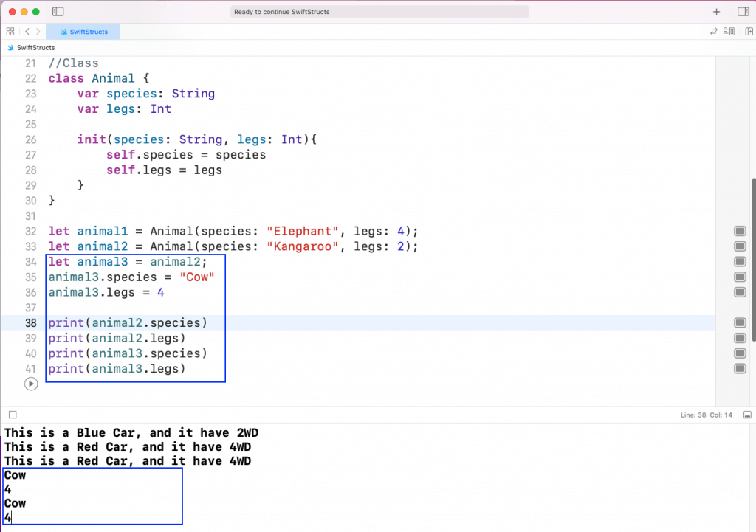The width and height of the screenshot is (756, 532).
Task: Go forward in editor history
Action: pos(38,32)
